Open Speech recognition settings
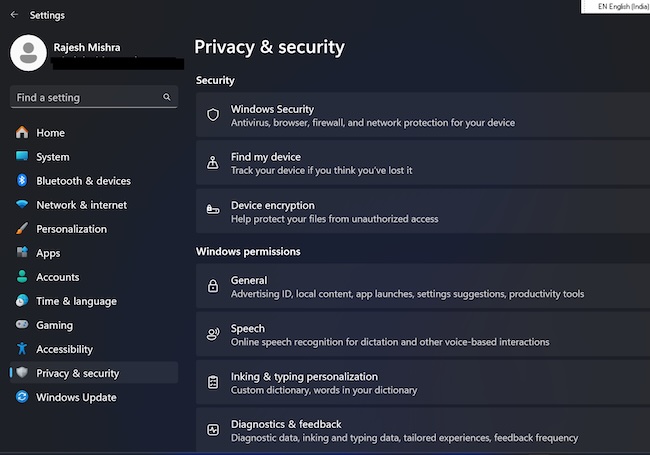 click(x=423, y=334)
